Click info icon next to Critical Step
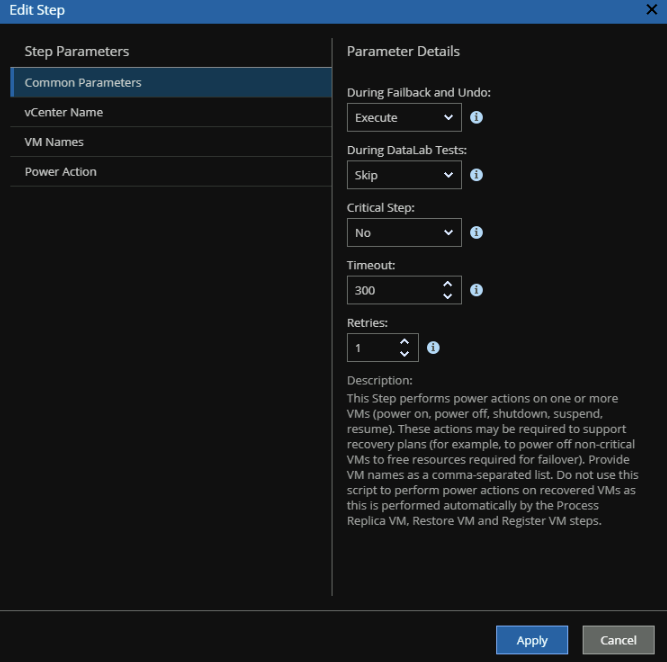This screenshot has width=667, height=662. click(x=476, y=233)
